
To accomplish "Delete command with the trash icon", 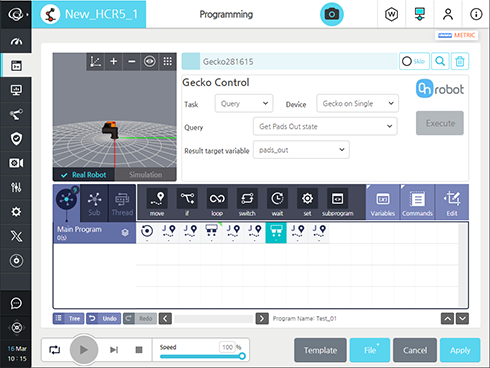I will (x=460, y=61).
